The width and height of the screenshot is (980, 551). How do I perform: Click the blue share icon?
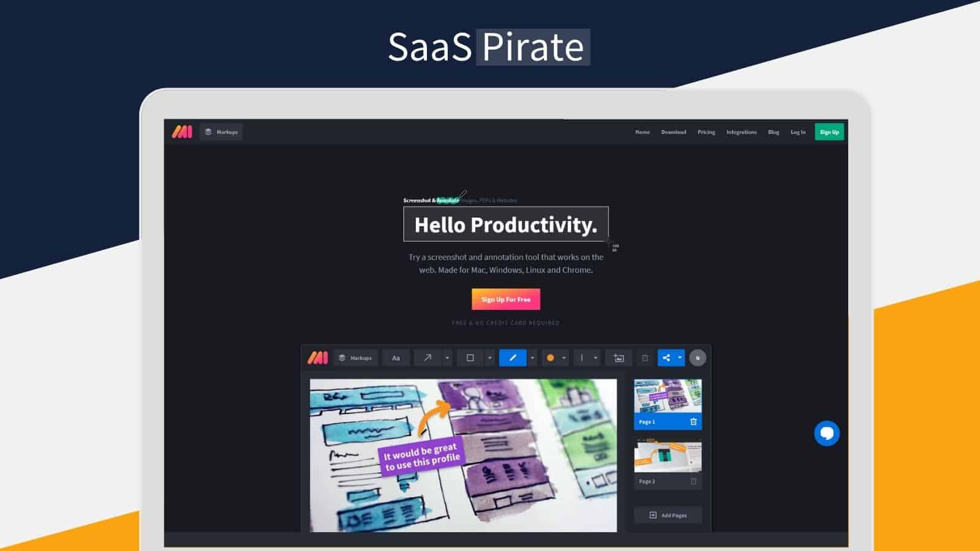coord(666,358)
